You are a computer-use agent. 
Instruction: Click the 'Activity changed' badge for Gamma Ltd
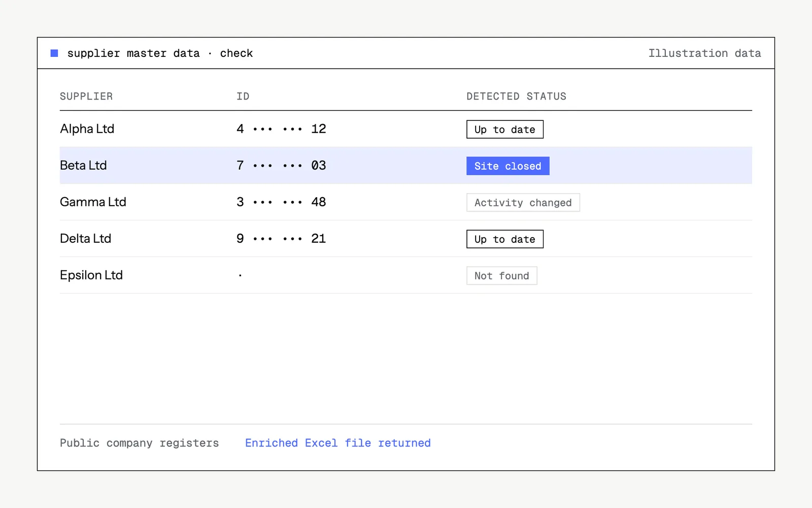pos(523,203)
